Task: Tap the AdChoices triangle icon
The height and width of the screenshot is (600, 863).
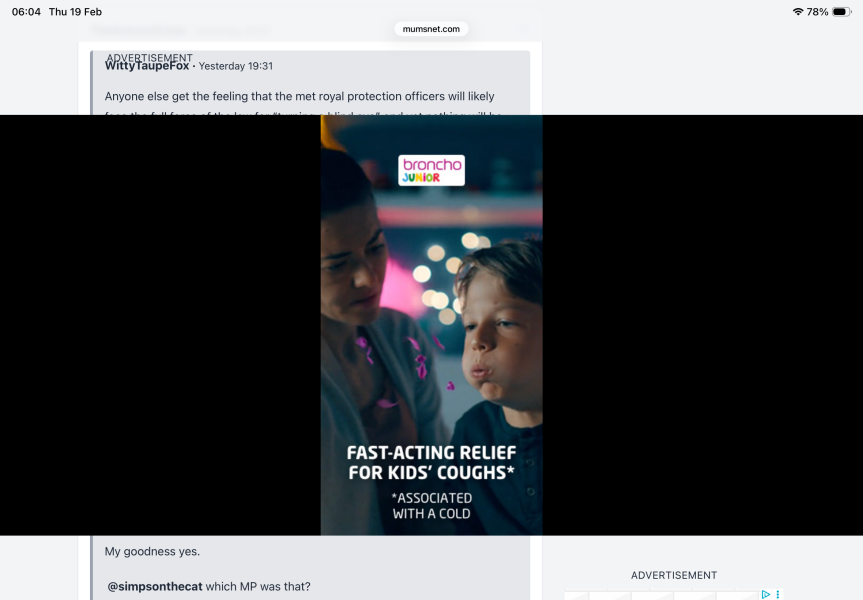Action: point(765,594)
